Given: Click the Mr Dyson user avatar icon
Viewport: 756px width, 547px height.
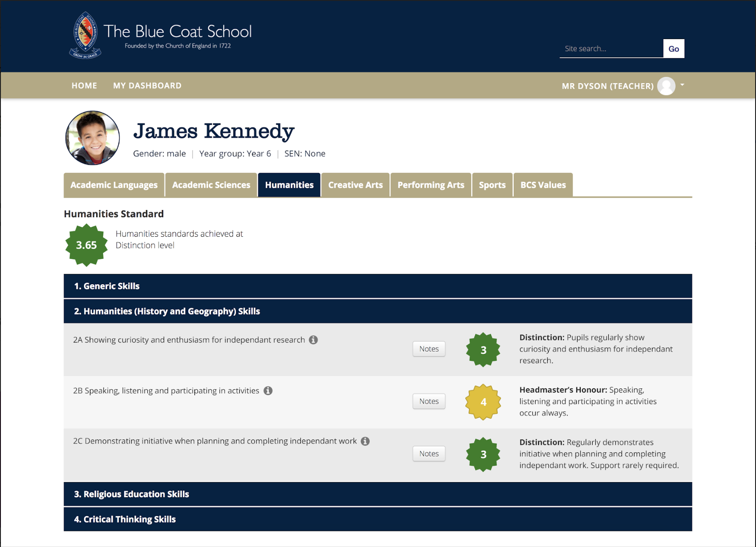Looking at the screenshot, I should tap(666, 86).
